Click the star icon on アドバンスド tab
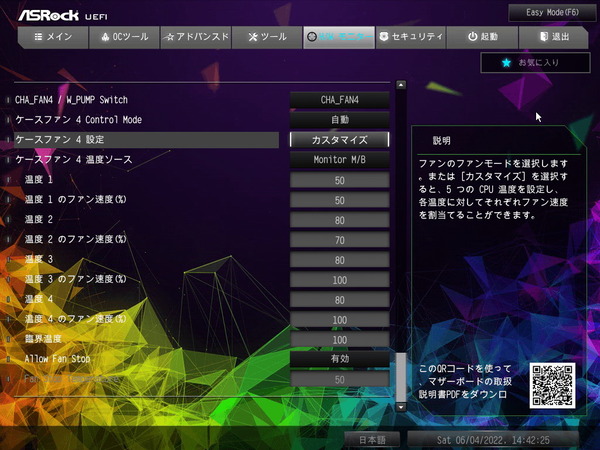 [x=170, y=37]
